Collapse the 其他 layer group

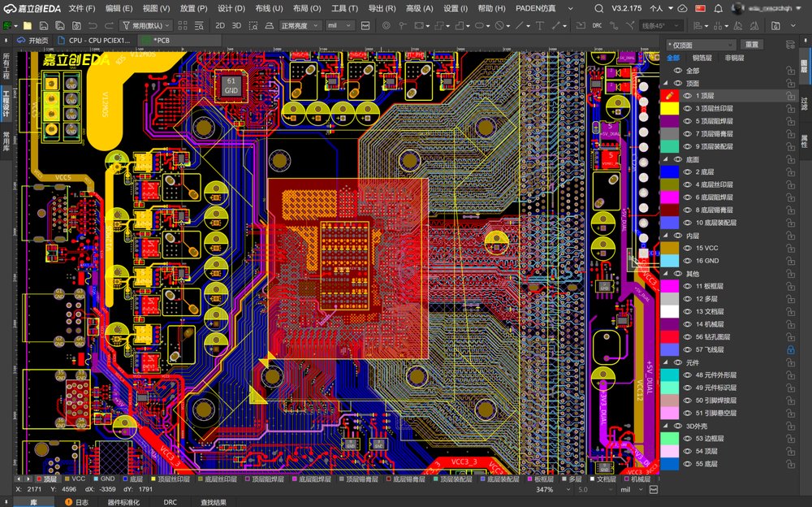666,273
